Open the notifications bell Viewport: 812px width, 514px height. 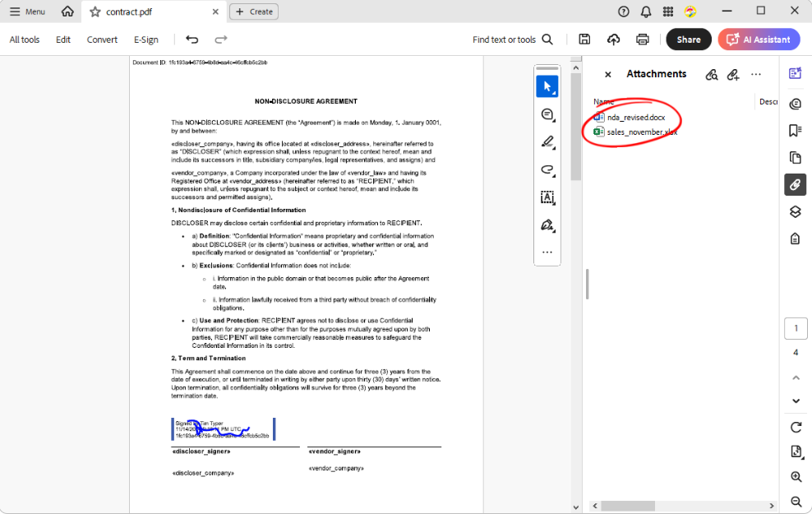(646, 12)
